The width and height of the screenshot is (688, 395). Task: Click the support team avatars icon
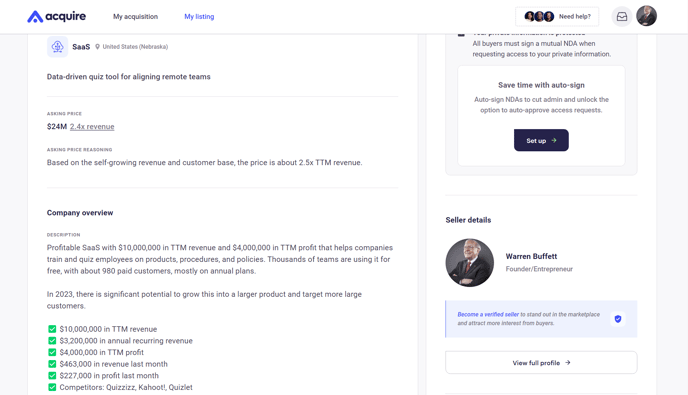click(539, 17)
